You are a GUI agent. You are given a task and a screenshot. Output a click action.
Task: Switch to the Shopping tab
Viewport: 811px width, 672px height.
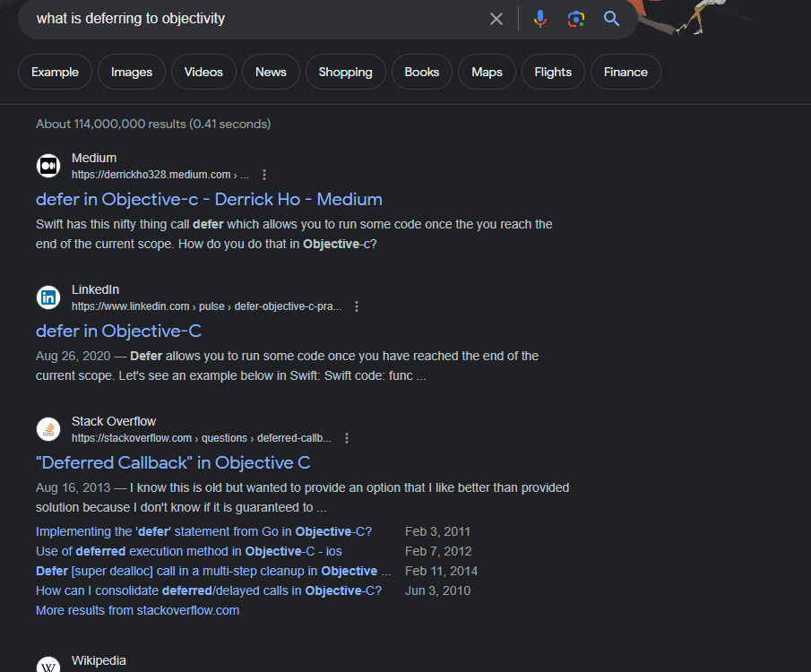[x=346, y=72]
